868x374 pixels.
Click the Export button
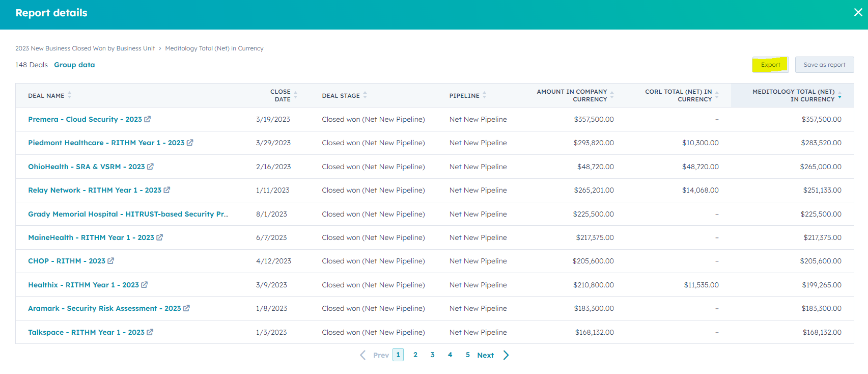coord(770,65)
